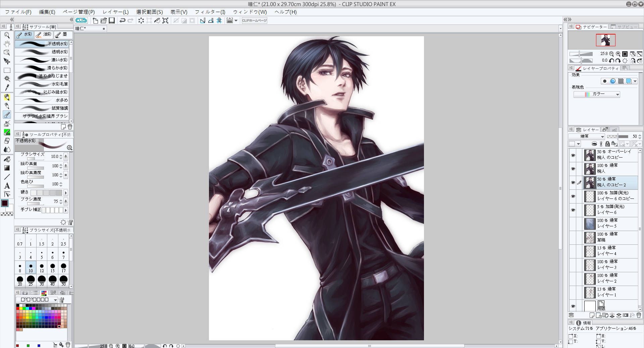Show the 草稿 layer
Viewport: 644px width, 348px height.
point(573,237)
